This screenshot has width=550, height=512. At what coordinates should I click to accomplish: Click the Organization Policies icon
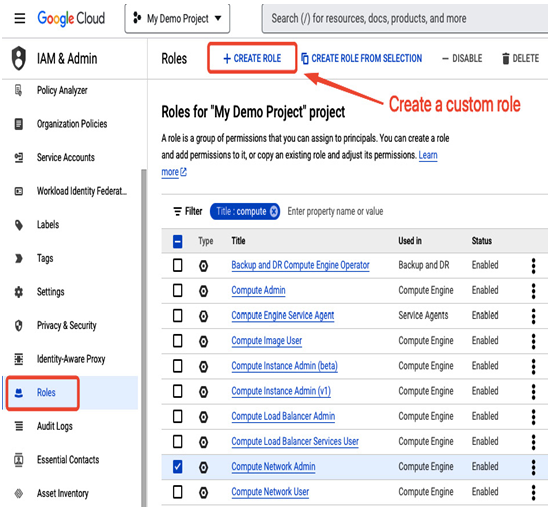pyautogui.click(x=19, y=124)
